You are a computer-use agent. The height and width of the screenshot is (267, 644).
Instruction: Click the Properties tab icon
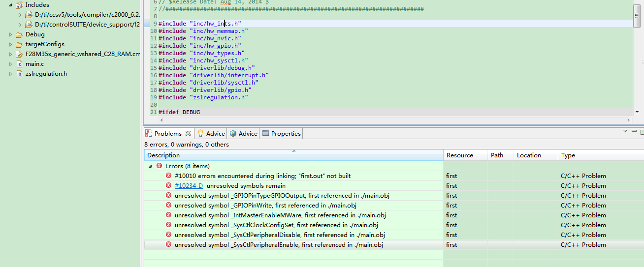click(x=266, y=134)
